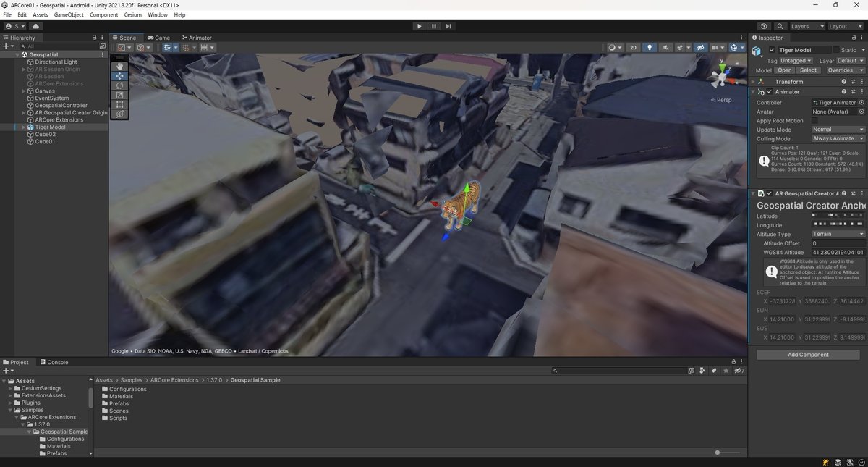Enable Apply Root Motion on the Animator
The height and width of the screenshot is (467, 868).
[814, 121]
